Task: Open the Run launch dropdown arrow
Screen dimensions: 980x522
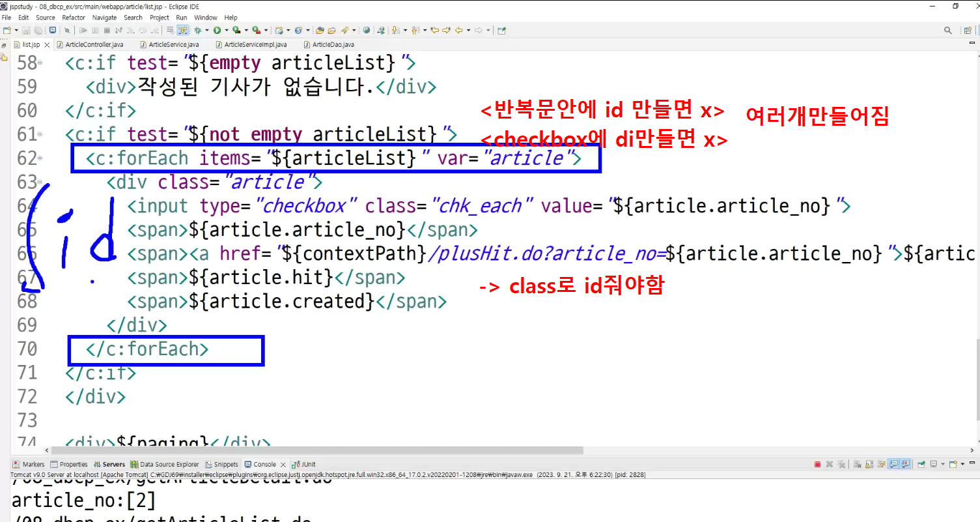Action: point(227,30)
